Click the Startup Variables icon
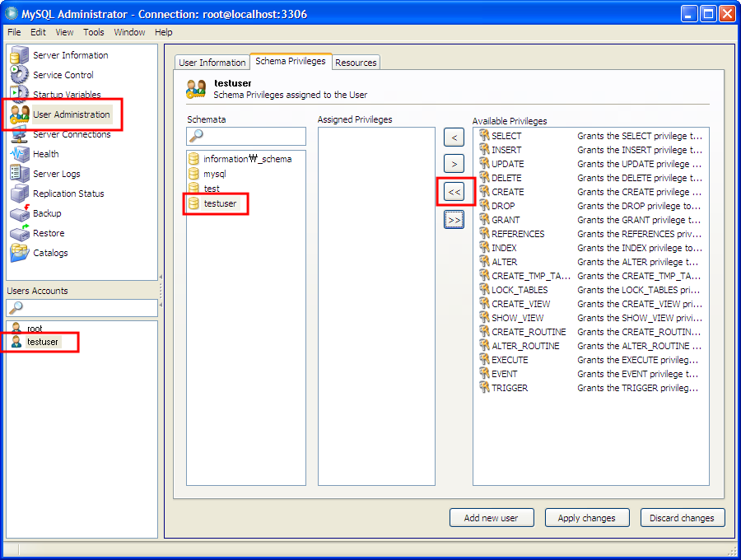The width and height of the screenshot is (741, 560). point(20,94)
